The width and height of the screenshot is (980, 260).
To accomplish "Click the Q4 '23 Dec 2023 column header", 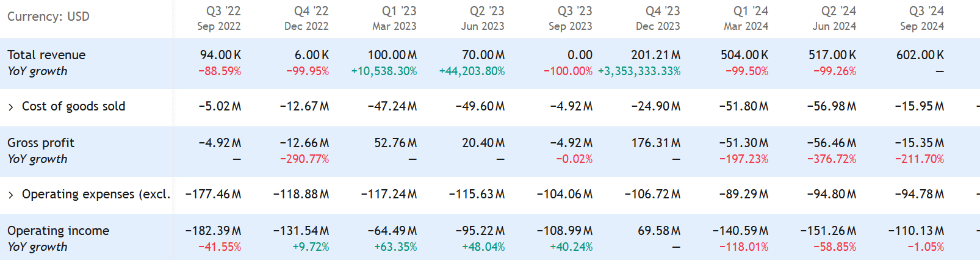I will click(x=658, y=18).
